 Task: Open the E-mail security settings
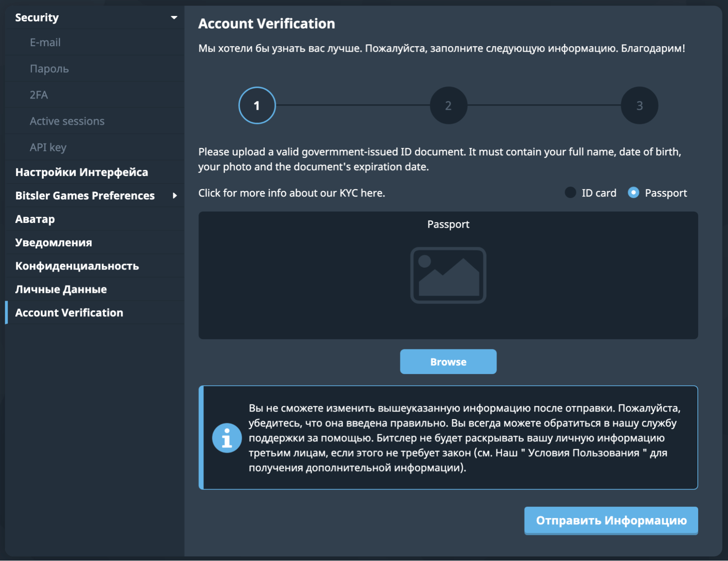45,42
